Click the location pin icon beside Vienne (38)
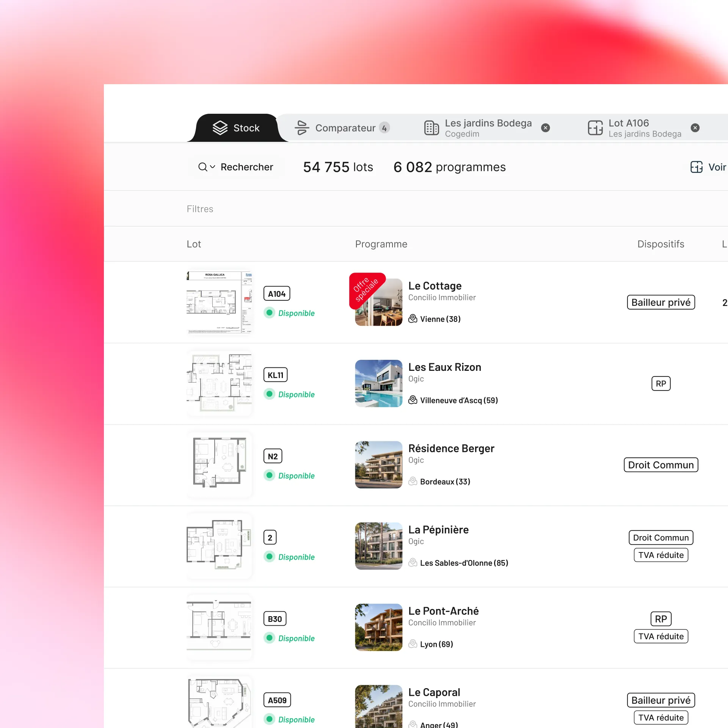 [x=413, y=318]
